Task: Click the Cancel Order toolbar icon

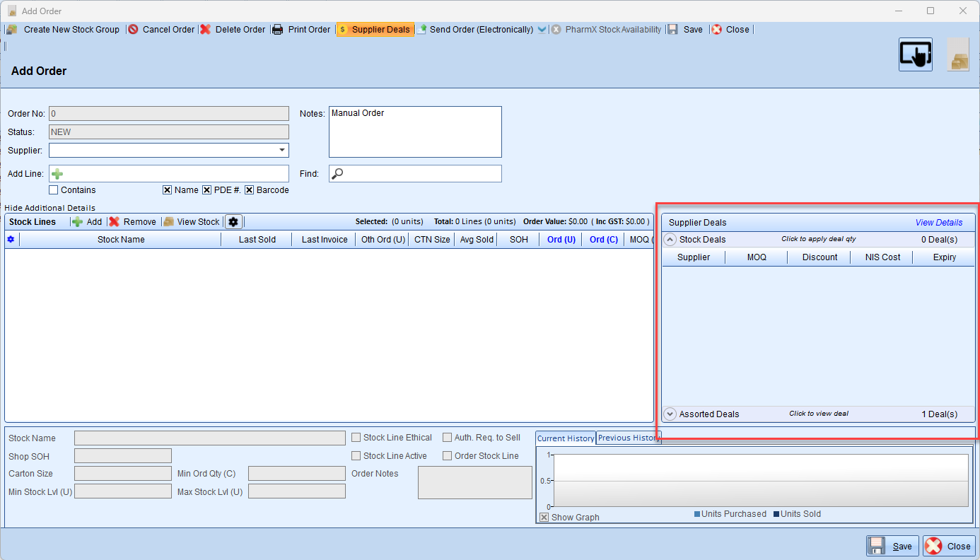Action: click(133, 30)
